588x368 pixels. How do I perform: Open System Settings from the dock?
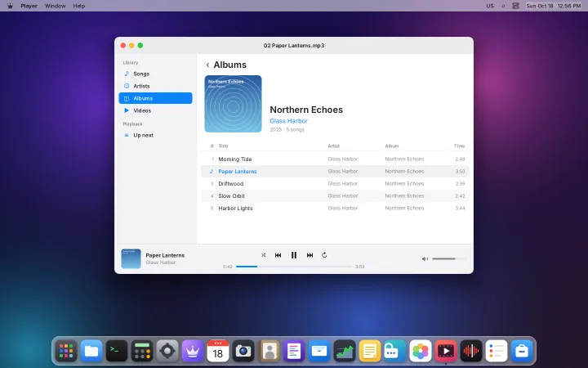tap(167, 351)
